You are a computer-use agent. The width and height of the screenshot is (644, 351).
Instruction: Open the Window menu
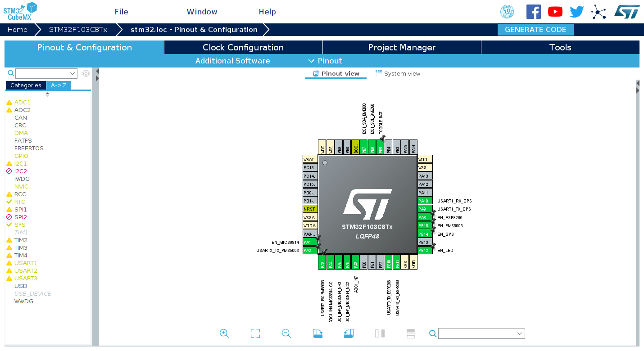click(x=202, y=12)
